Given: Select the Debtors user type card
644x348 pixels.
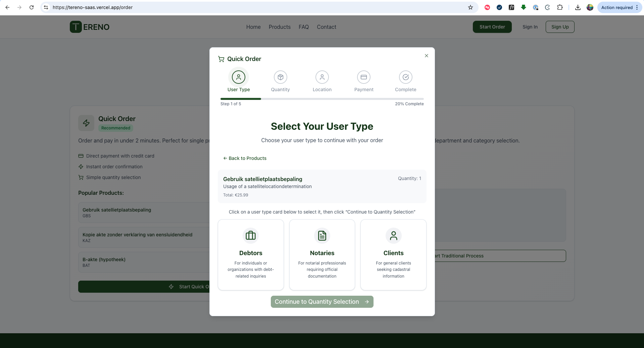Looking at the screenshot, I should coord(251,255).
